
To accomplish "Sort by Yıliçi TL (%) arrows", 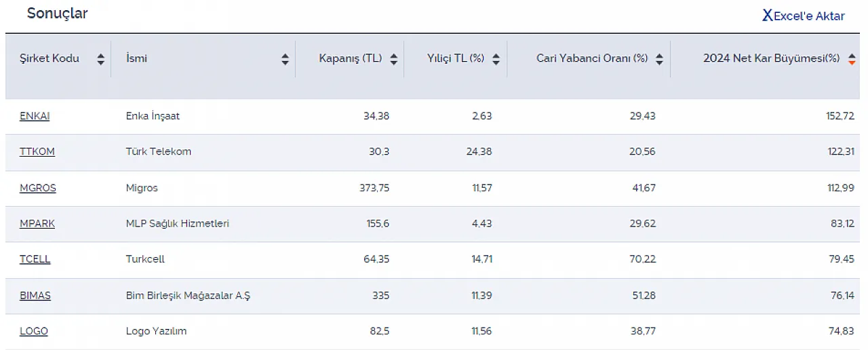I will (x=496, y=59).
